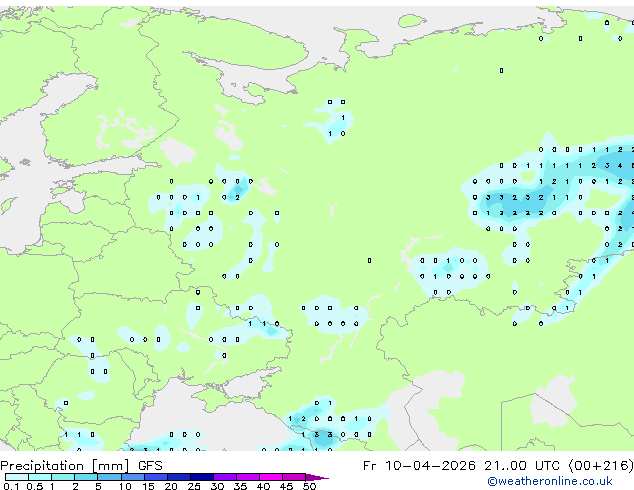The width and height of the screenshot is (634, 490).
Task: Click the over-50 mm arrow at the legend end
Action: [317, 477]
